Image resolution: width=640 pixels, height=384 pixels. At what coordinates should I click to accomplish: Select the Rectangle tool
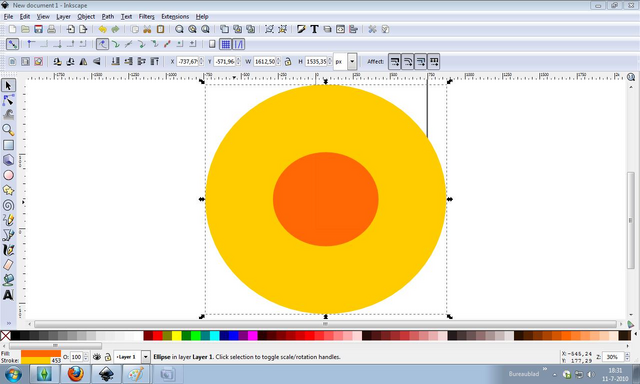tap(9, 145)
